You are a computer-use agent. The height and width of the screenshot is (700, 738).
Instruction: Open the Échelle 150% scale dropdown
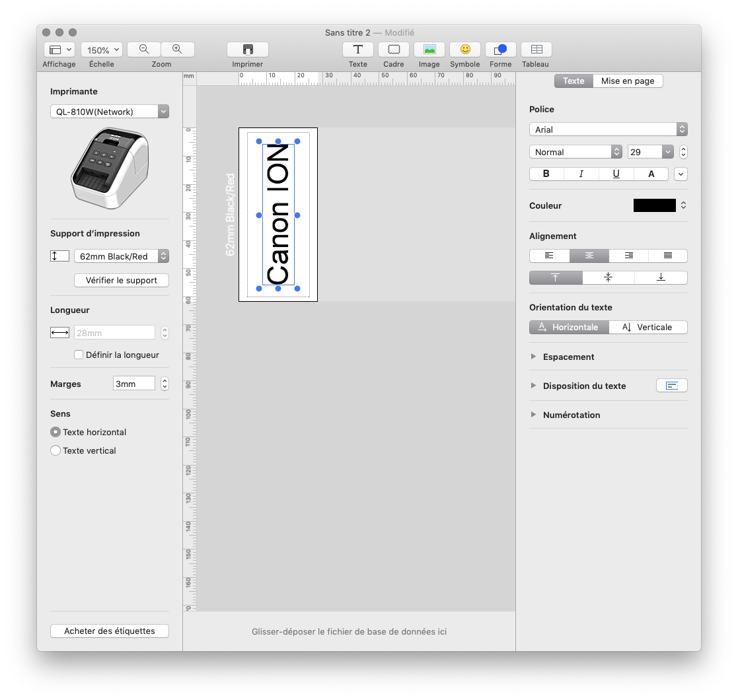102,50
